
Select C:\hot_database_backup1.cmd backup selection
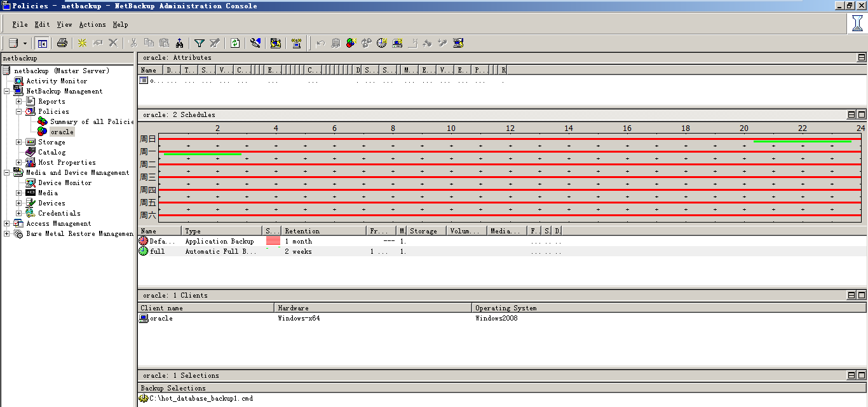pos(201,398)
